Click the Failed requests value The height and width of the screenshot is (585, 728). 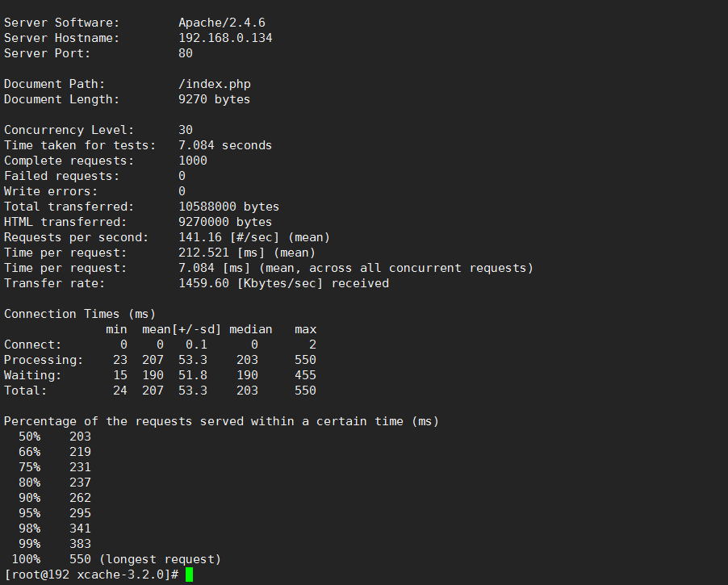click(x=182, y=176)
